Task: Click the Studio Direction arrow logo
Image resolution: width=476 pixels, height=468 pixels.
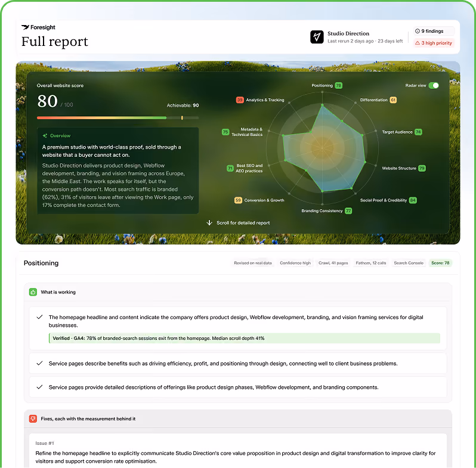Action: click(317, 37)
